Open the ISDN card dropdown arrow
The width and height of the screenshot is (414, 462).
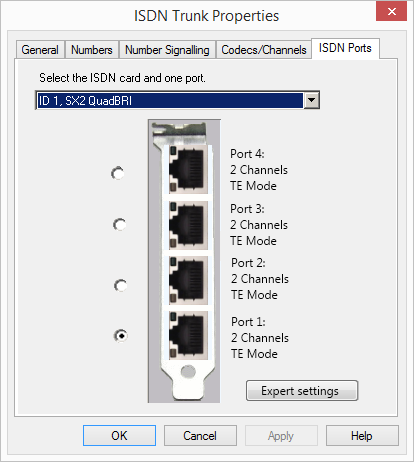pyautogui.click(x=311, y=100)
